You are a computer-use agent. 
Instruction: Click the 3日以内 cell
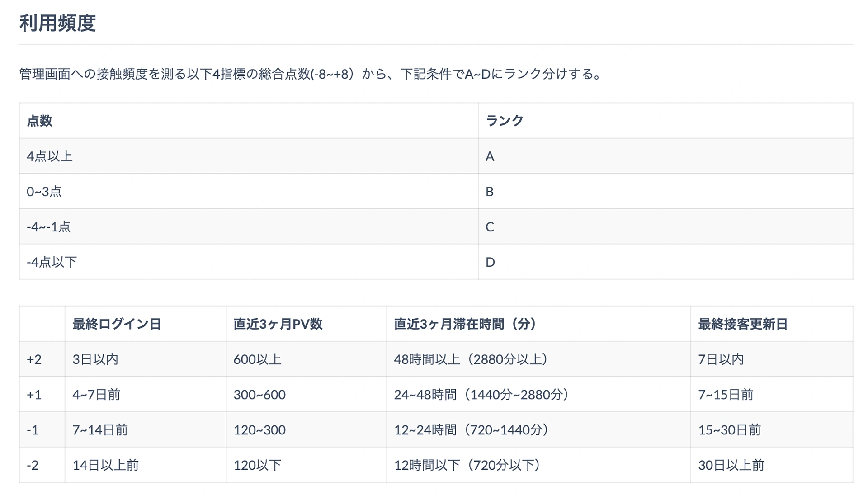tap(146, 359)
